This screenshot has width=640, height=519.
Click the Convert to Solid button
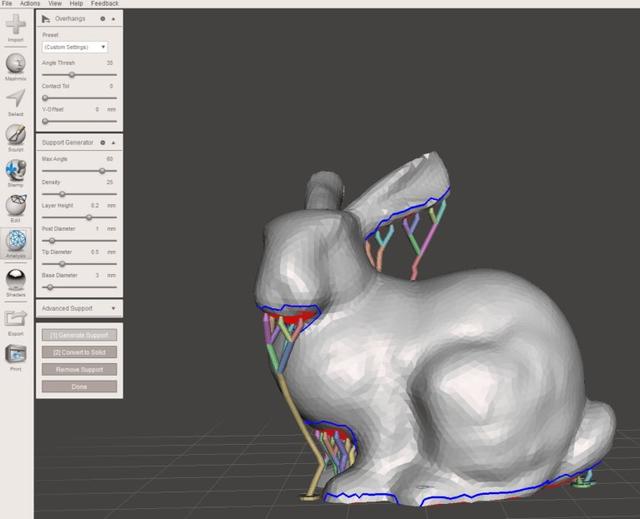80,353
